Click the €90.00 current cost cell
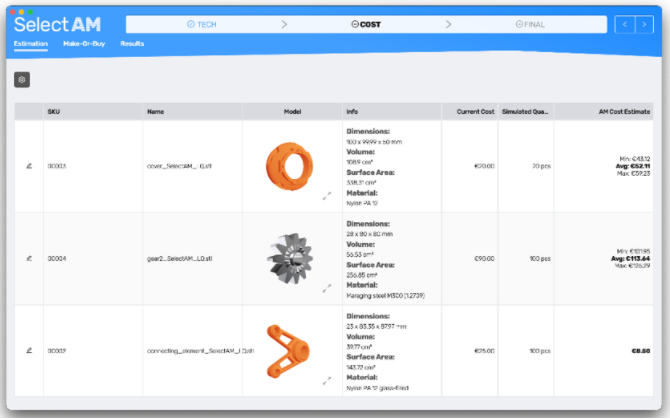 485,258
